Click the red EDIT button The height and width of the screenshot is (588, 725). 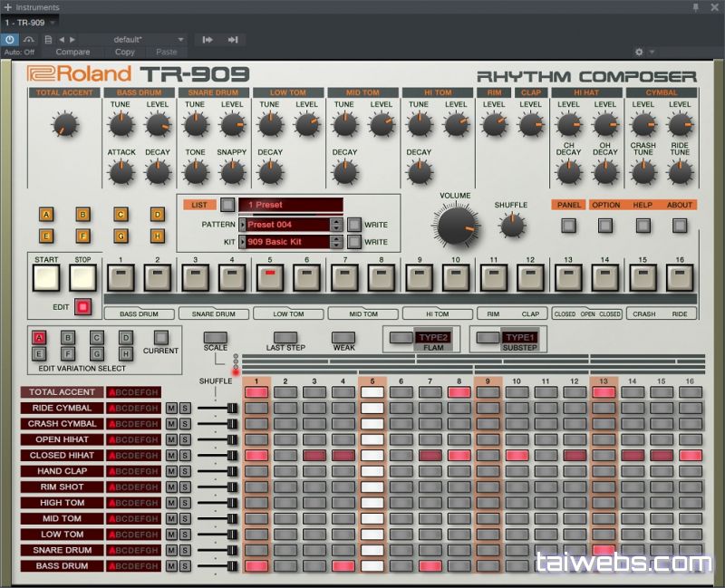(x=84, y=307)
